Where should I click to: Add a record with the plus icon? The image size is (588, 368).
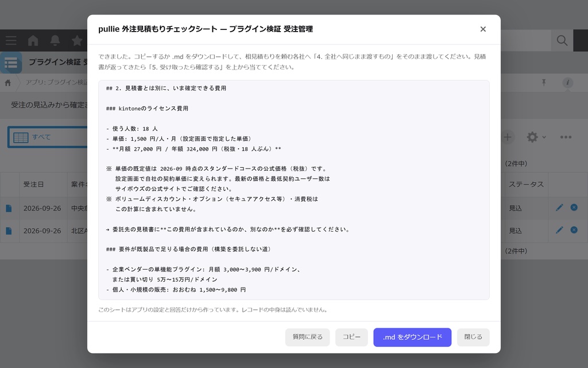tap(508, 137)
